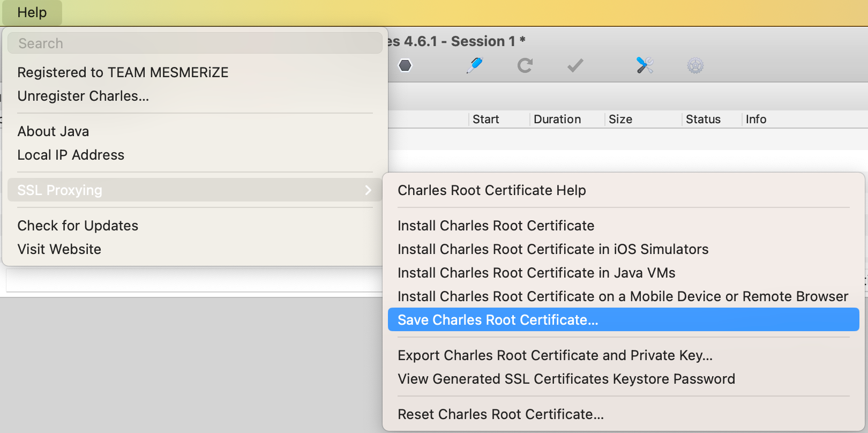Select Export Charles Root Certificate and Private Key
Image resolution: width=868 pixels, height=433 pixels.
[x=555, y=355]
